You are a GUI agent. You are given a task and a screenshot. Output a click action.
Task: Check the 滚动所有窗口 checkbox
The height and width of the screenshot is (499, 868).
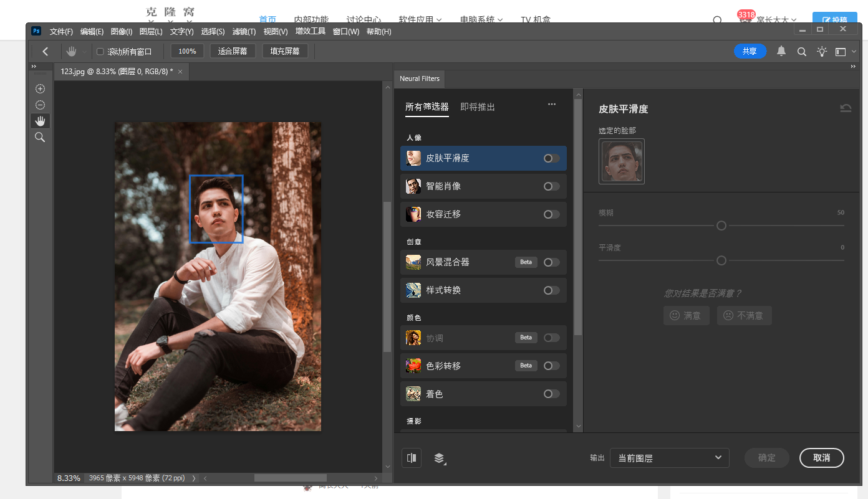[x=100, y=52]
